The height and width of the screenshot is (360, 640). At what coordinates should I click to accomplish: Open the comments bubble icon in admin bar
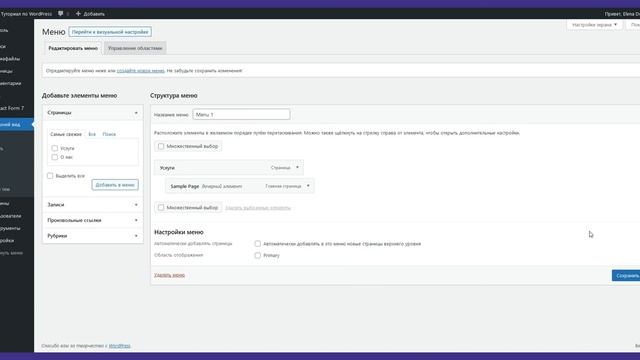(60, 13)
